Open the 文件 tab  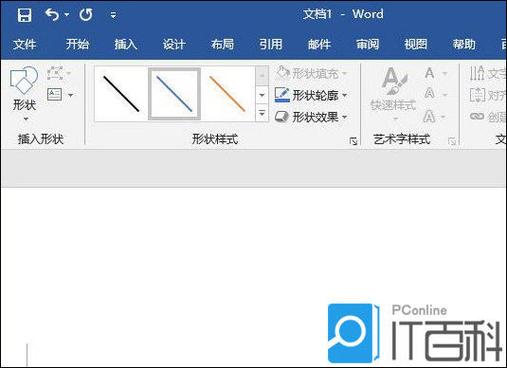[x=24, y=44]
